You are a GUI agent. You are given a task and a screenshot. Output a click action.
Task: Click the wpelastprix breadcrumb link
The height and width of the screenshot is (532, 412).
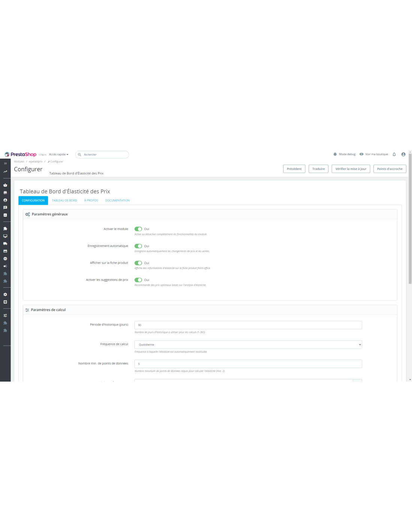pyautogui.click(x=36, y=162)
